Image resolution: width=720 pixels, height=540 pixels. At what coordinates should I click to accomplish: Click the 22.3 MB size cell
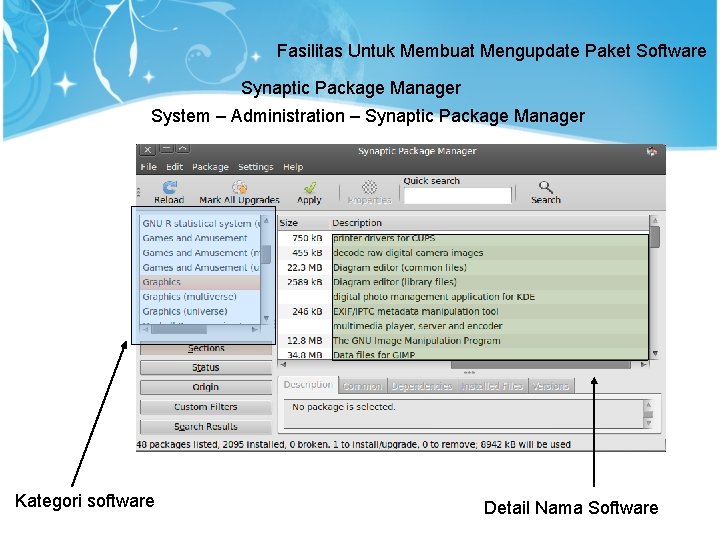304,267
